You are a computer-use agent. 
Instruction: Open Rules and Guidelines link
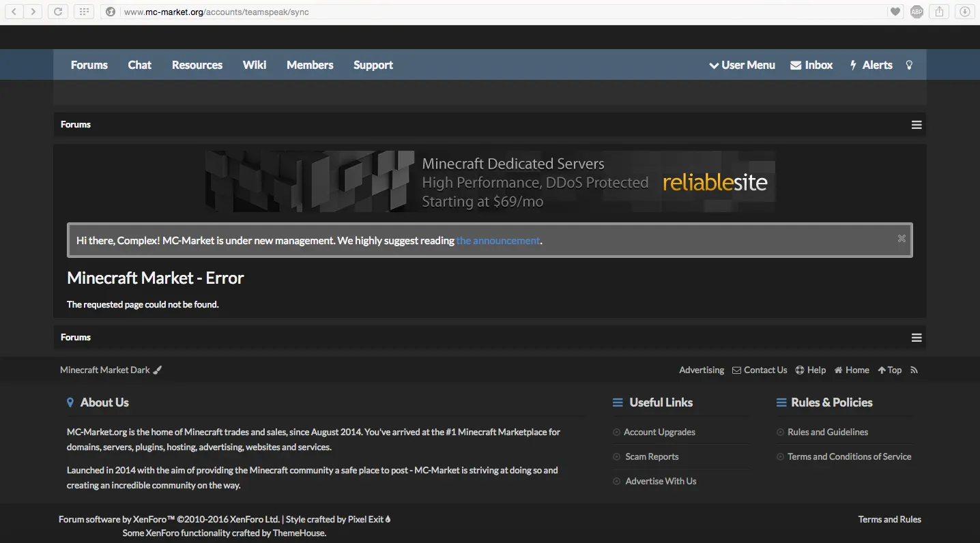pyautogui.click(x=828, y=432)
